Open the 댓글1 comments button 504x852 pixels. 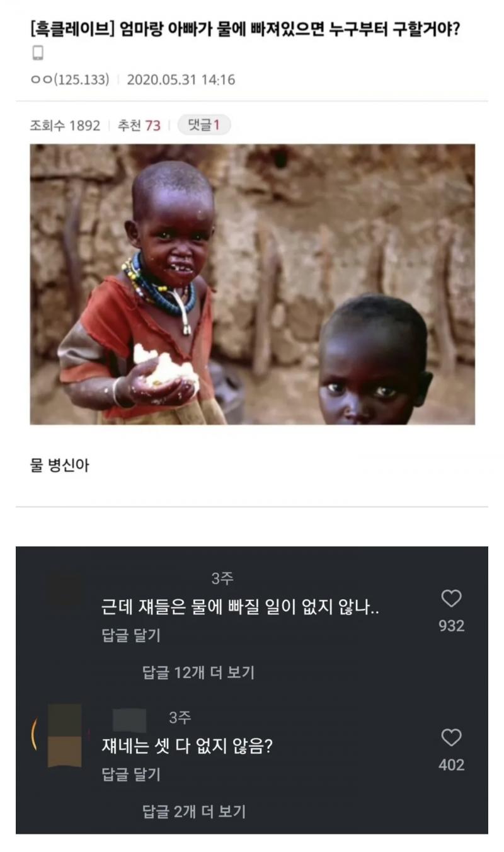pos(204,125)
